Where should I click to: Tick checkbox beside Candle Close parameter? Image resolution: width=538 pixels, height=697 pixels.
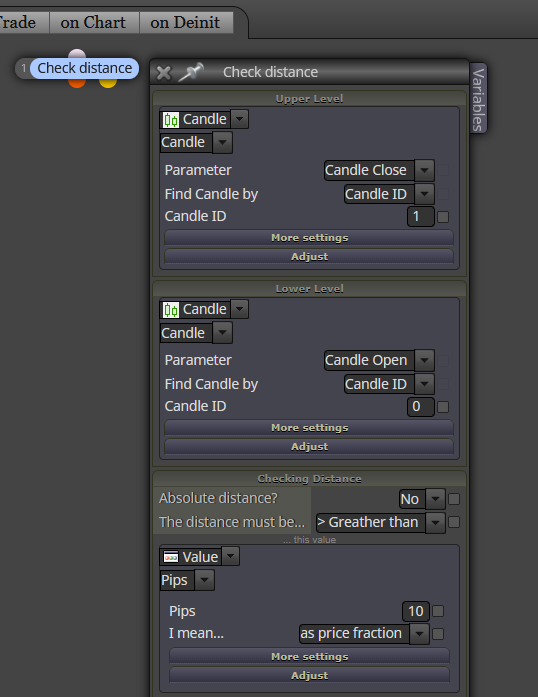tap(443, 170)
